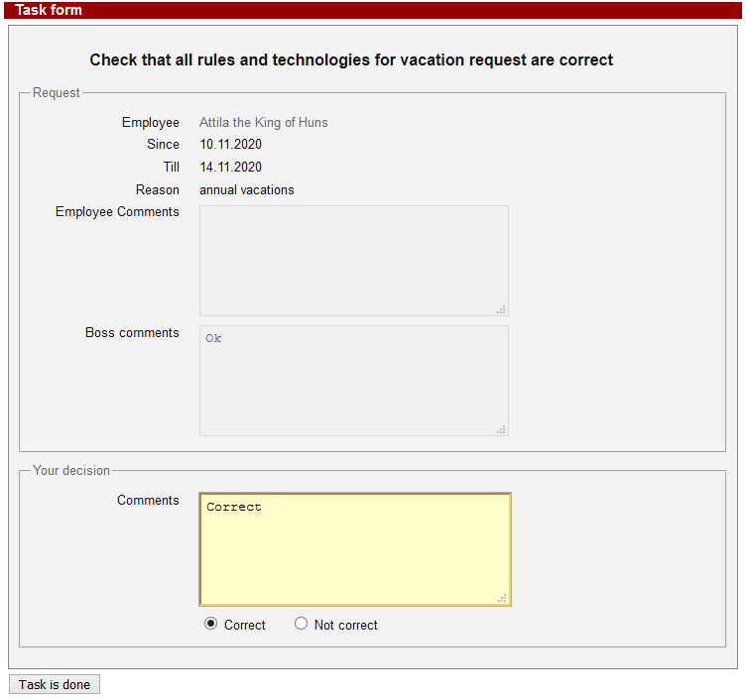Screen dimensions: 748x700
Task: Select the Not correct radio button
Action: pos(302,624)
